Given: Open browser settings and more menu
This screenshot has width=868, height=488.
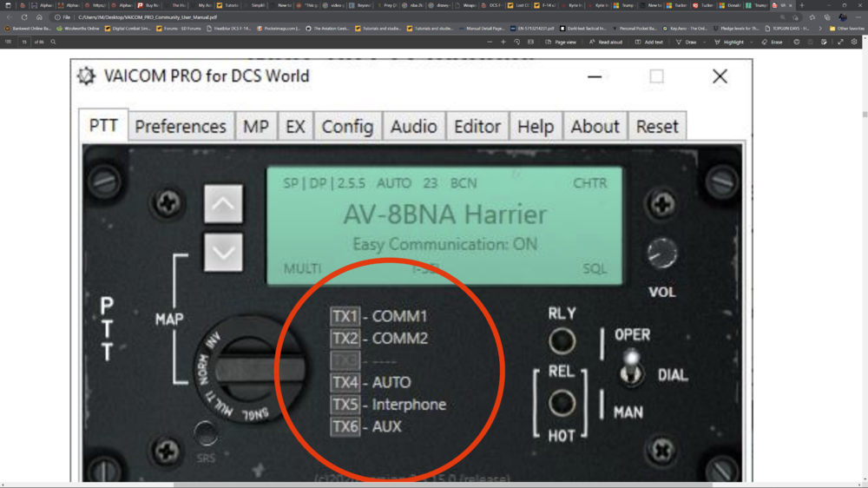Looking at the screenshot, I should point(858,17).
